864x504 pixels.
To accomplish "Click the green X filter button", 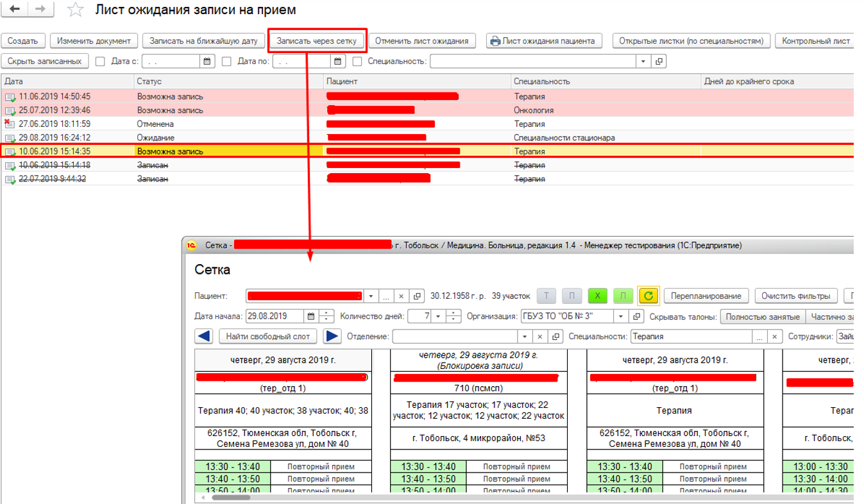I will [x=597, y=296].
